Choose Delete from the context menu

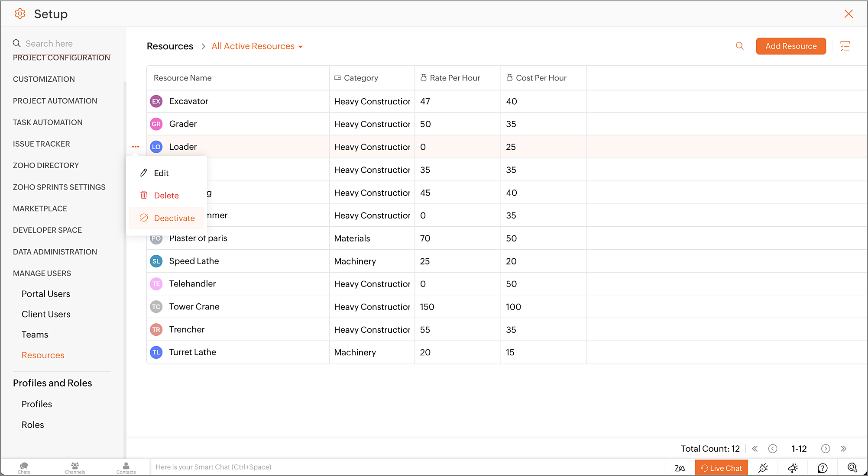tap(166, 196)
